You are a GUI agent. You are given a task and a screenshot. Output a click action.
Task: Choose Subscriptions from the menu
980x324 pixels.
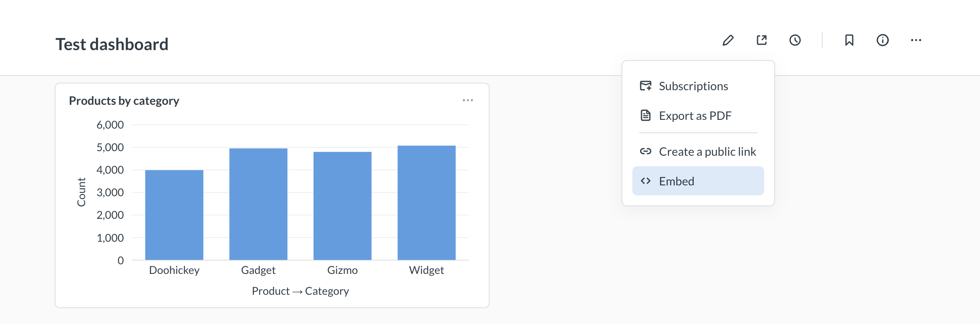click(693, 86)
